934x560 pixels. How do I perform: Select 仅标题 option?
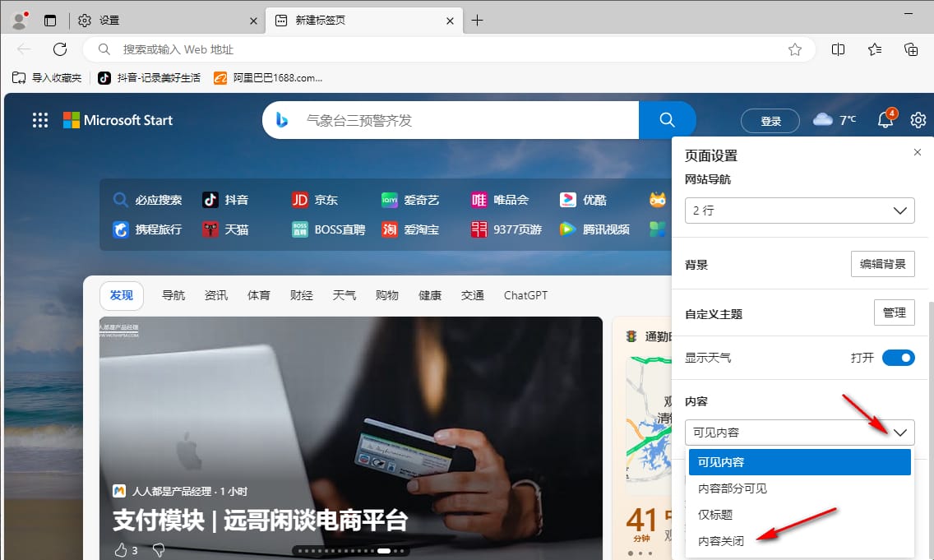point(799,515)
